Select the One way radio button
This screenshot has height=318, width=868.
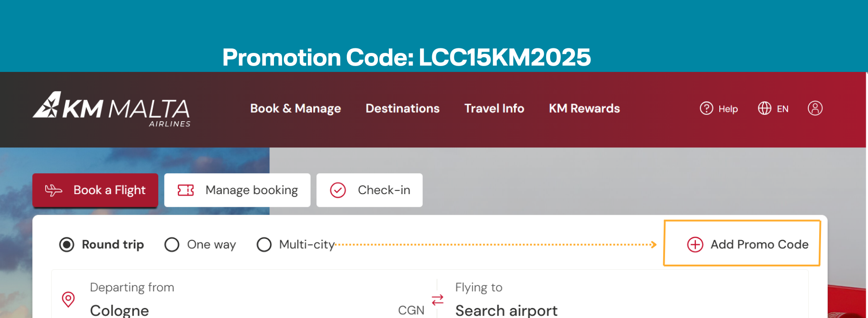pos(172,245)
